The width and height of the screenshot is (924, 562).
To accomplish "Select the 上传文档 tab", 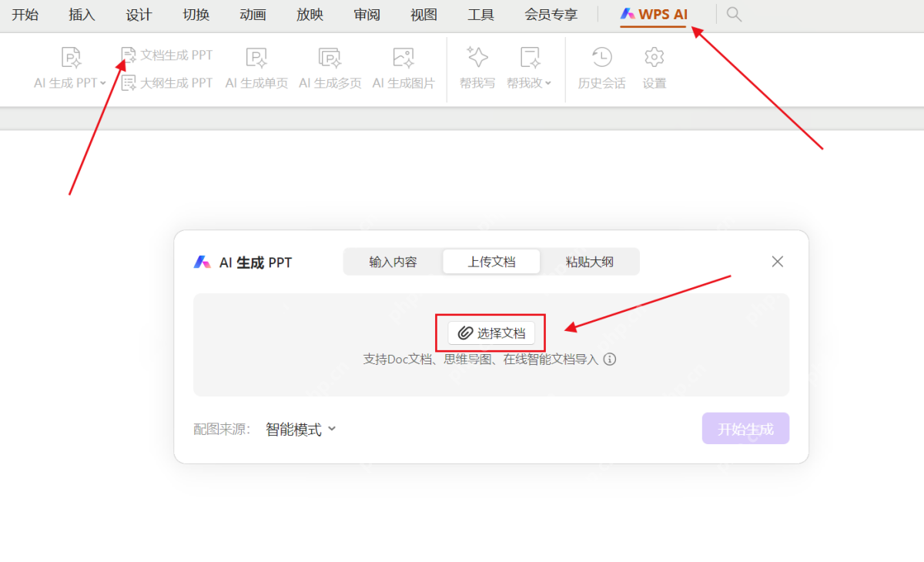I will pos(491,262).
